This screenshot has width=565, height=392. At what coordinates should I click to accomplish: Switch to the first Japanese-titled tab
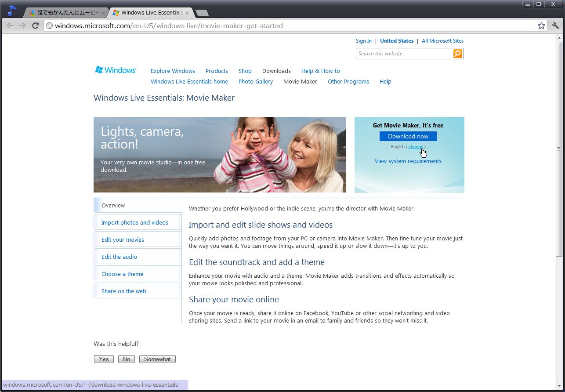66,13
